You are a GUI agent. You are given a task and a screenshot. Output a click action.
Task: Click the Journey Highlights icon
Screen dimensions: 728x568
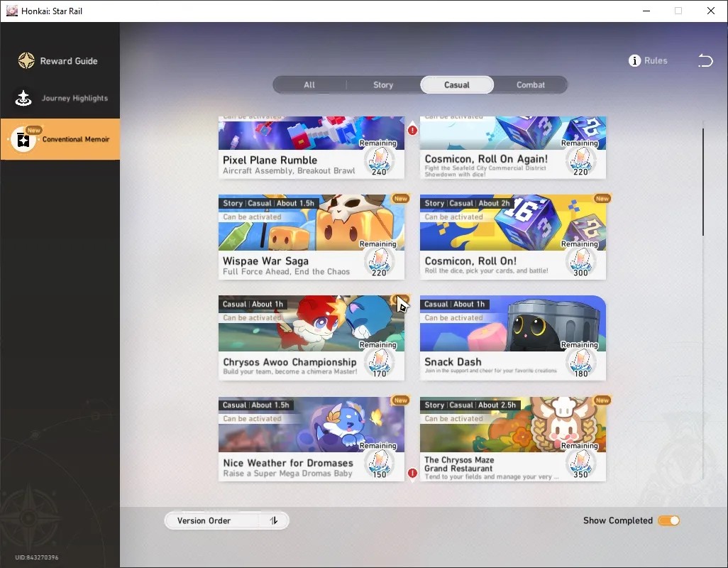point(23,97)
